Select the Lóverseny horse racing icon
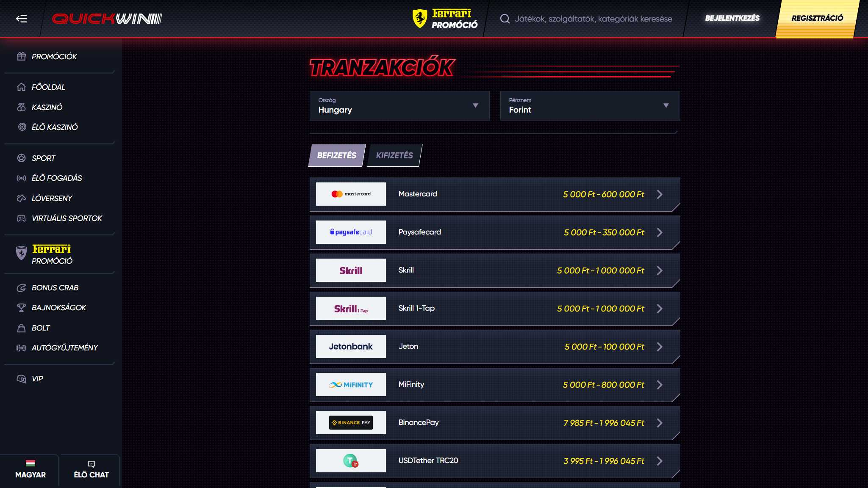Image resolution: width=868 pixels, height=488 pixels. pyautogui.click(x=22, y=198)
